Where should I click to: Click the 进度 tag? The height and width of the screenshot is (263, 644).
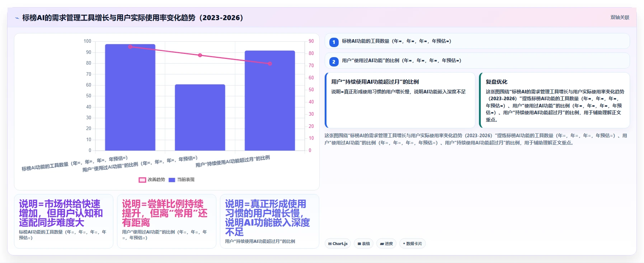point(386,244)
